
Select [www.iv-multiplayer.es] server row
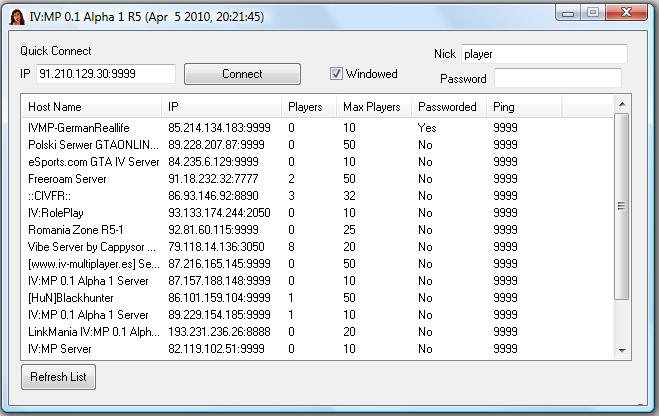tap(318, 264)
